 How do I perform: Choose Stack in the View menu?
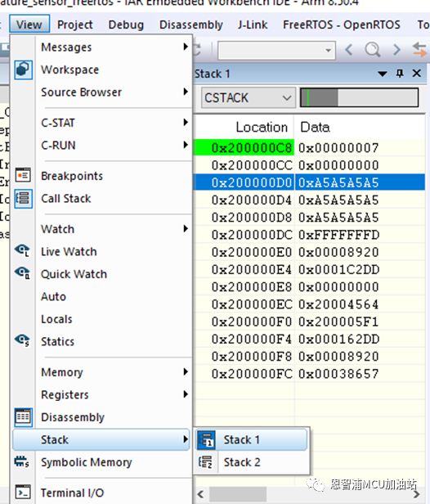(101, 439)
